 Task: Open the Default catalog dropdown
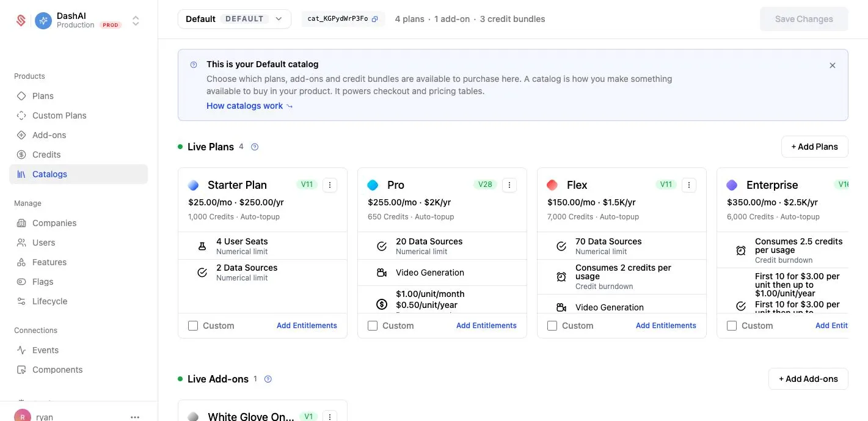click(x=235, y=19)
